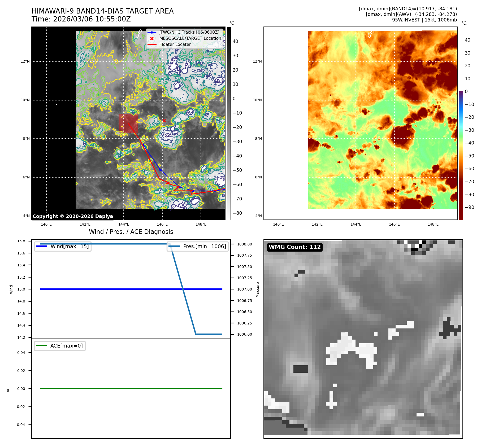The width and height of the screenshot is (481, 448).
Task: Click the red X target marker on the satellite map
Action: point(164,121)
